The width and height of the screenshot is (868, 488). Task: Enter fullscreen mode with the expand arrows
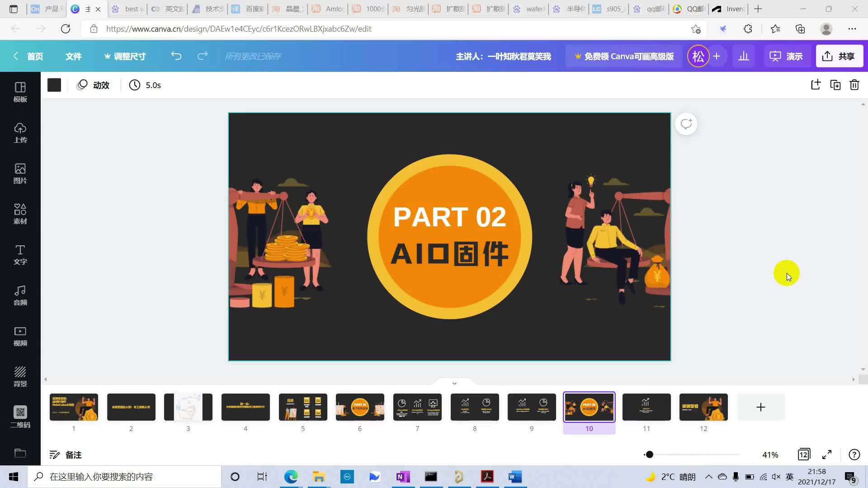(x=827, y=454)
